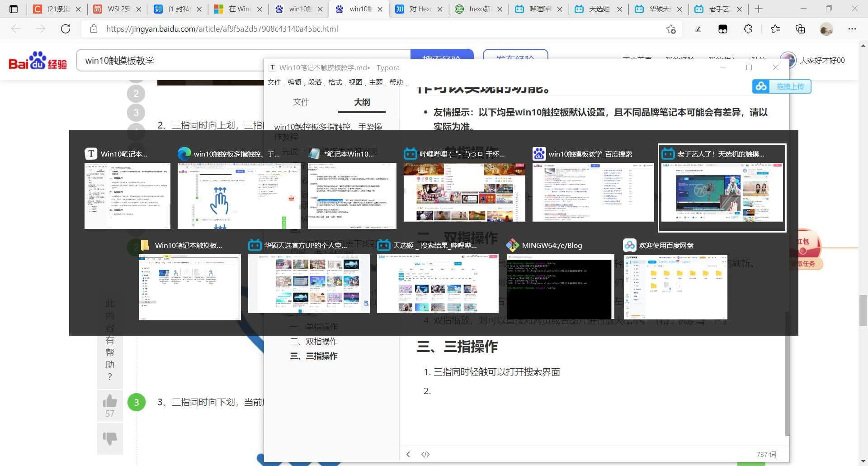Open a new browser tab

[759, 9]
